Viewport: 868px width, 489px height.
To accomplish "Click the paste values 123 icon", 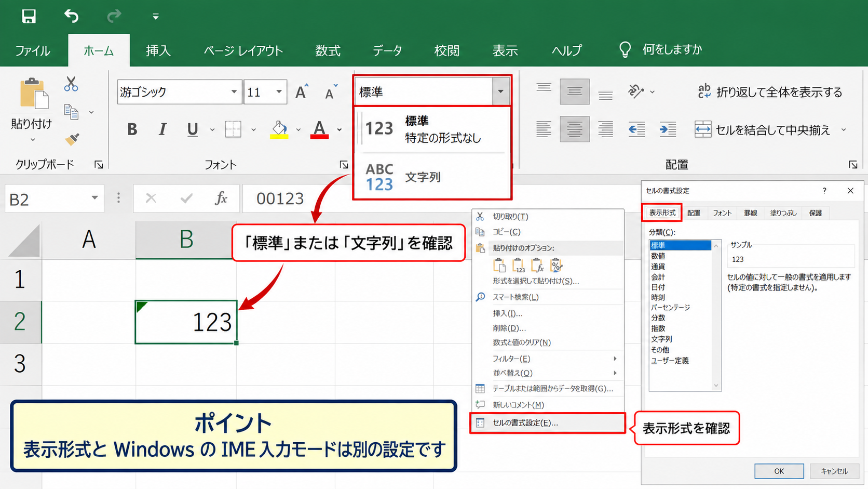I will pos(519,266).
